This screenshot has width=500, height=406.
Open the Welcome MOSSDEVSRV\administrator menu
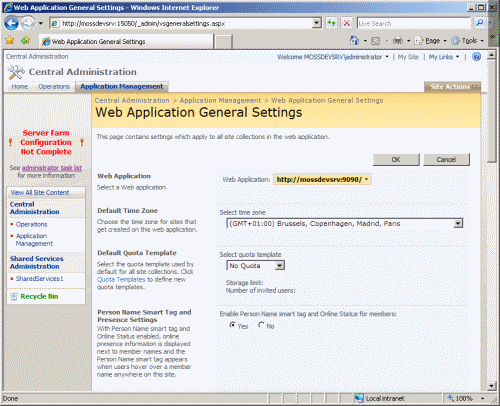pyautogui.click(x=333, y=57)
